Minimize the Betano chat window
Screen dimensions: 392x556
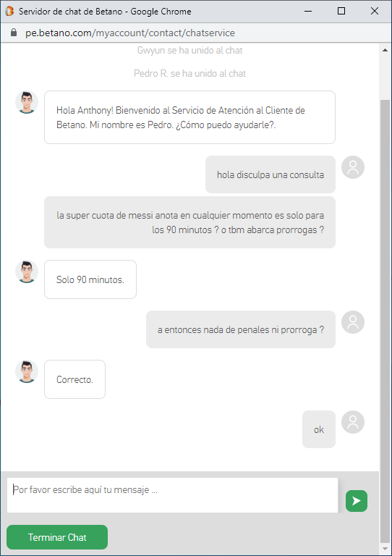308,11
